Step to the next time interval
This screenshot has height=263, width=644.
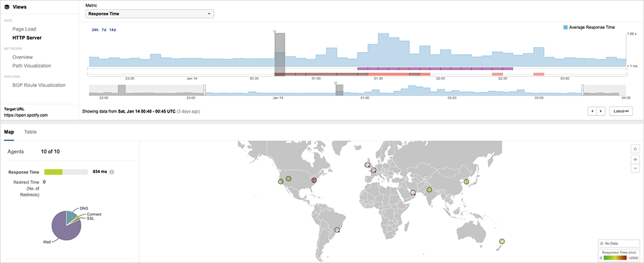coord(601,111)
